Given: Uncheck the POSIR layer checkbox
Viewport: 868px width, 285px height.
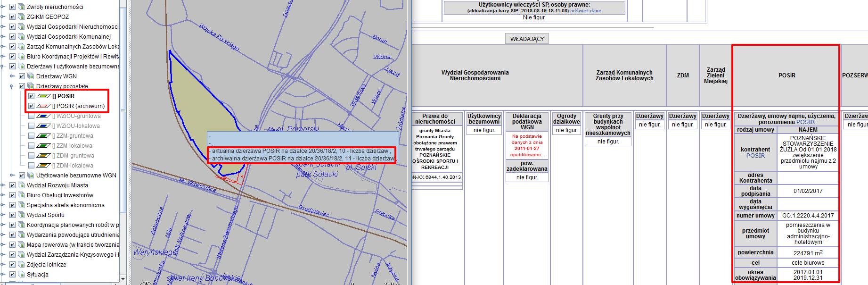Looking at the screenshot, I should tap(31, 96).
